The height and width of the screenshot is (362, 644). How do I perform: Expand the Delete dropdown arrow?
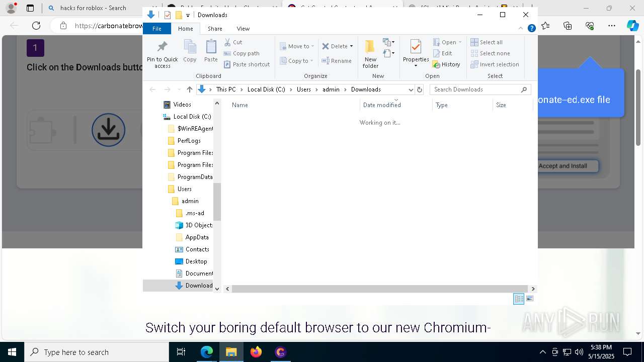point(351,46)
